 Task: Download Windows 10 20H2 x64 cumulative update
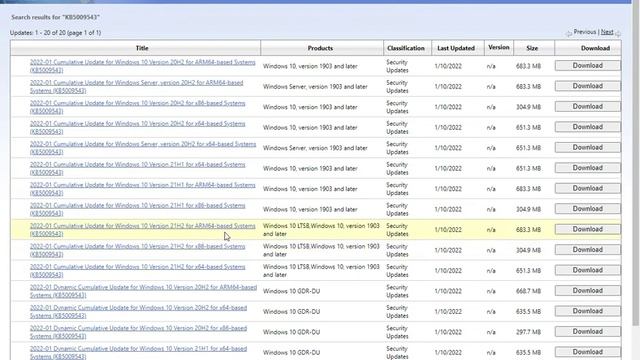[x=587, y=127]
